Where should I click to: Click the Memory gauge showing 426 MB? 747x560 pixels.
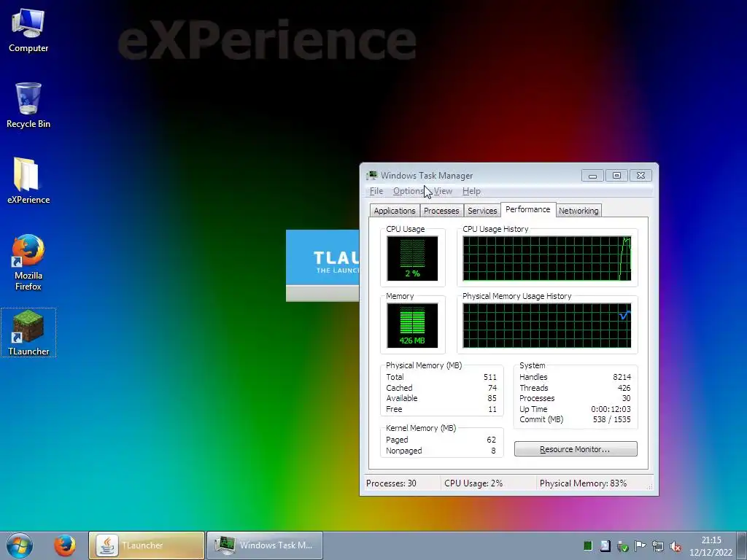pos(412,325)
